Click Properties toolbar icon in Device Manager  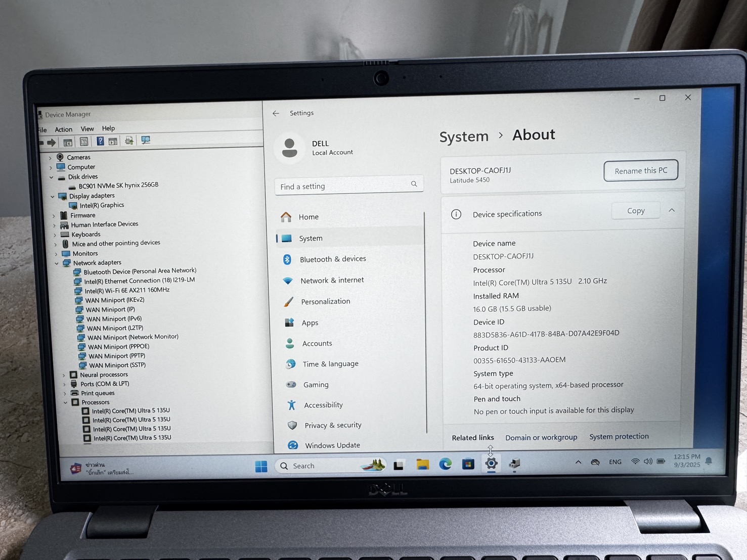84,142
